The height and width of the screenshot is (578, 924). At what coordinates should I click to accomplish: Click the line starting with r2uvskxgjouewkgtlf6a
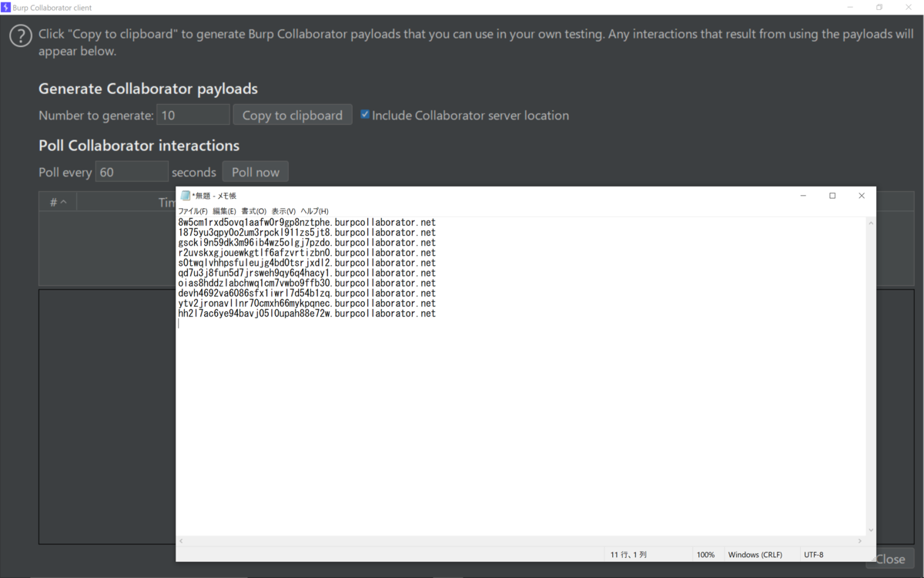click(x=306, y=253)
